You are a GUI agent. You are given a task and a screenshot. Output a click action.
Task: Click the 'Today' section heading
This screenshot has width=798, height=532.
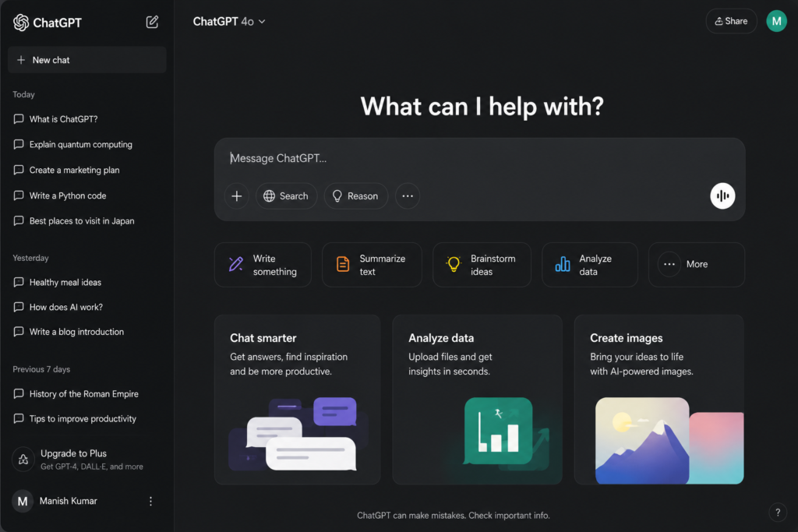point(23,94)
